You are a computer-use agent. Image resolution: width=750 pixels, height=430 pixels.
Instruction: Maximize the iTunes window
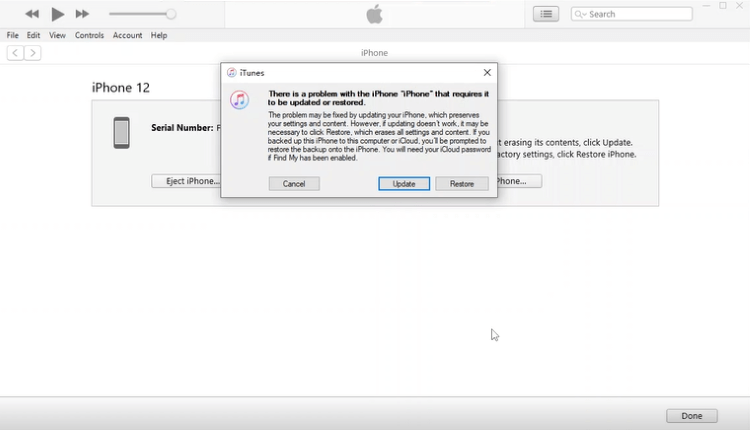tap(723, 6)
